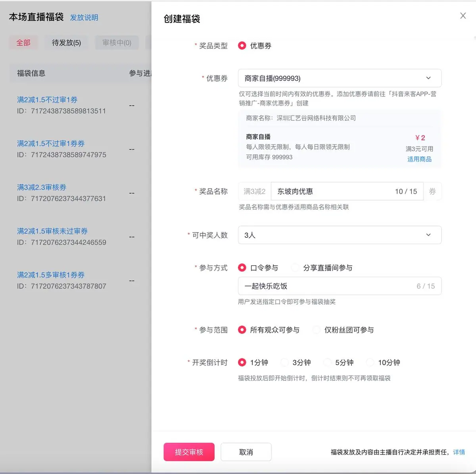Click the chevron of 可中奖人数 dropdown
The width and height of the screenshot is (476, 474).
click(x=428, y=235)
